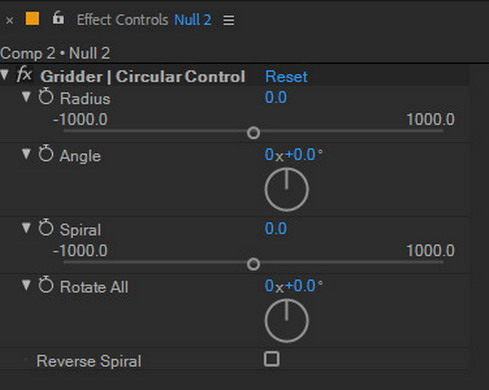
Task: Open the Effect Controls panel menu icon
Action: [229, 20]
